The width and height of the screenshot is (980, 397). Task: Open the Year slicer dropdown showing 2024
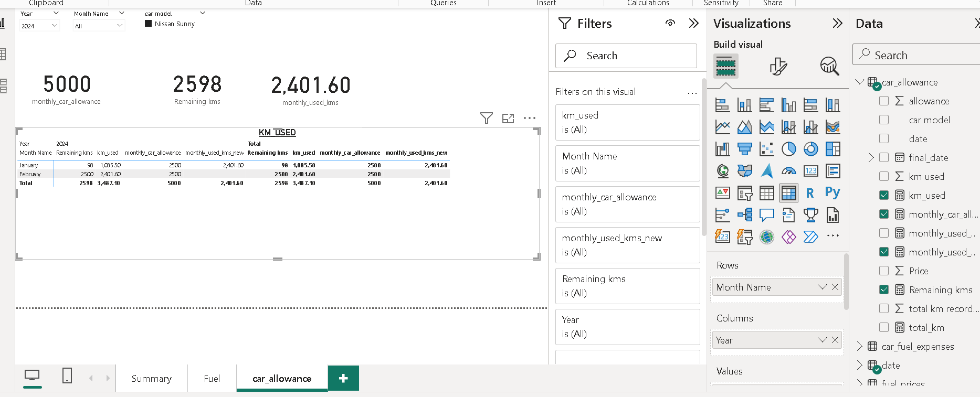tap(39, 26)
